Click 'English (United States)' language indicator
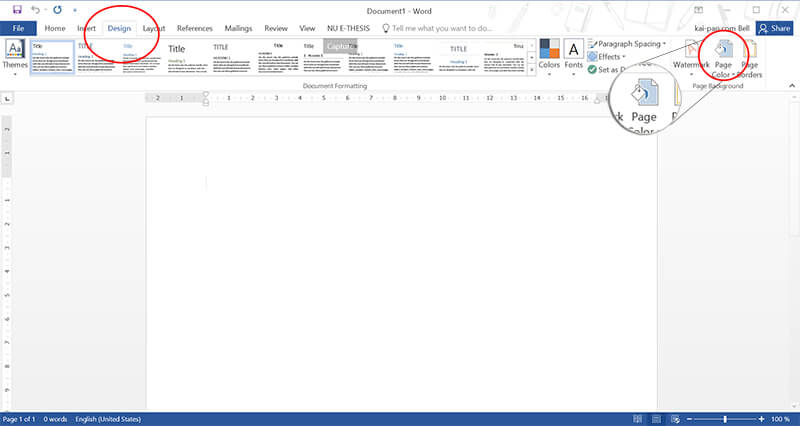 108,419
